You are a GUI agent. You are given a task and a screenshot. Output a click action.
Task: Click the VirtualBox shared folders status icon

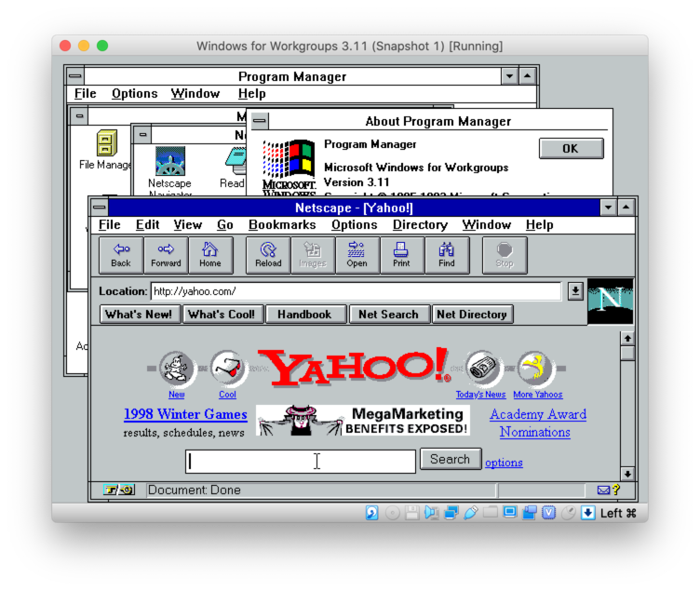491,512
